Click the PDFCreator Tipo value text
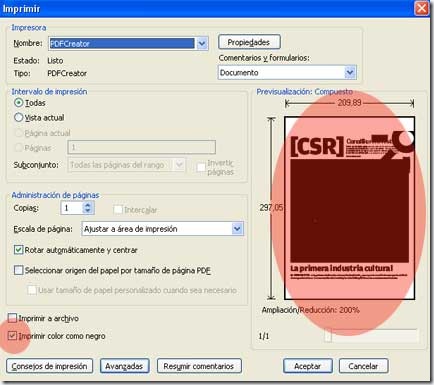 [67, 73]
